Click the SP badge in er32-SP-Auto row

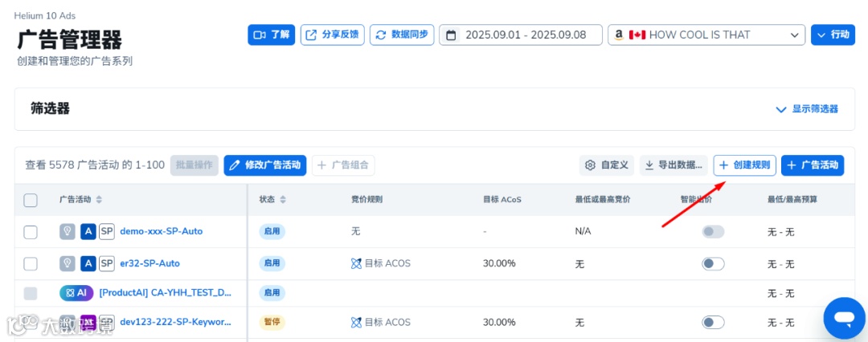coord(107,263)
